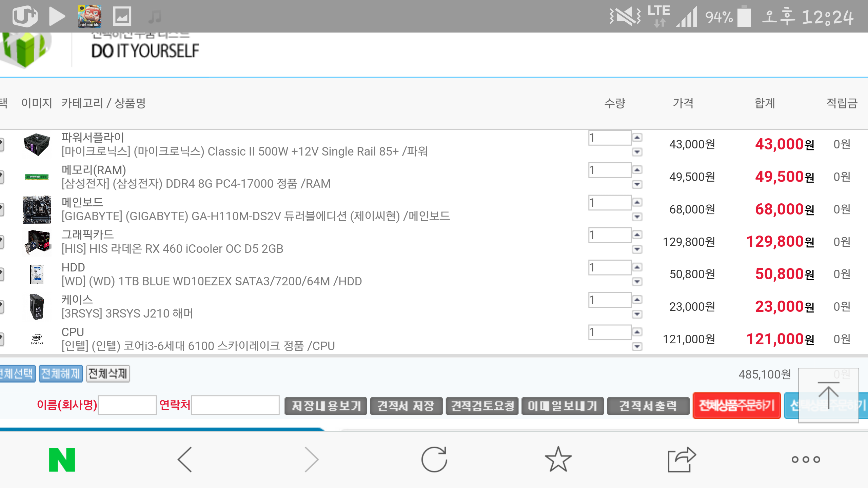868x488 pixels.
Task: Go back with the browser back arrow
Action: (185, 460)
